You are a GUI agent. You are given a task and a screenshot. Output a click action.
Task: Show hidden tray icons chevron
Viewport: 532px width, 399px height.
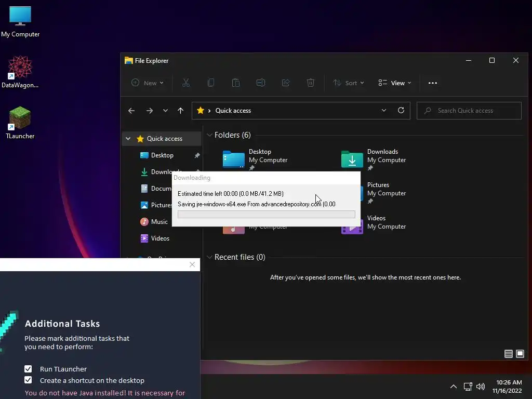coord(453,387)
